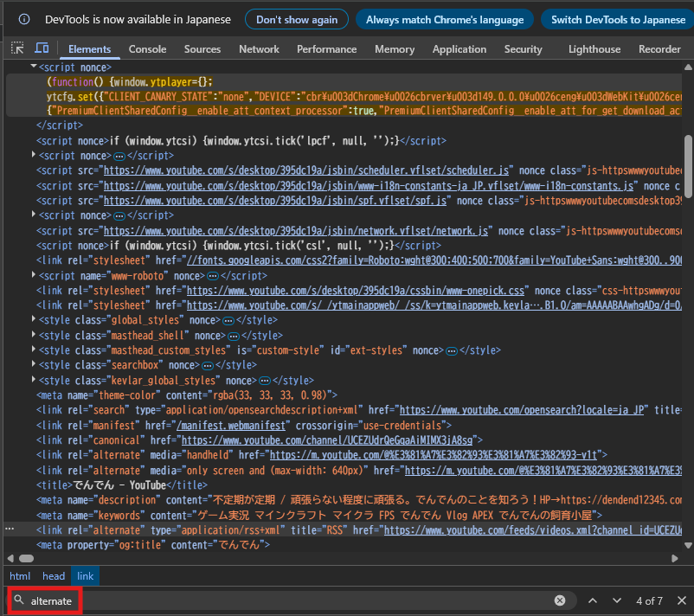The width and height of the screenshot is (694, 616).
Task: Open the Application tab
Action: coord(459,49)
